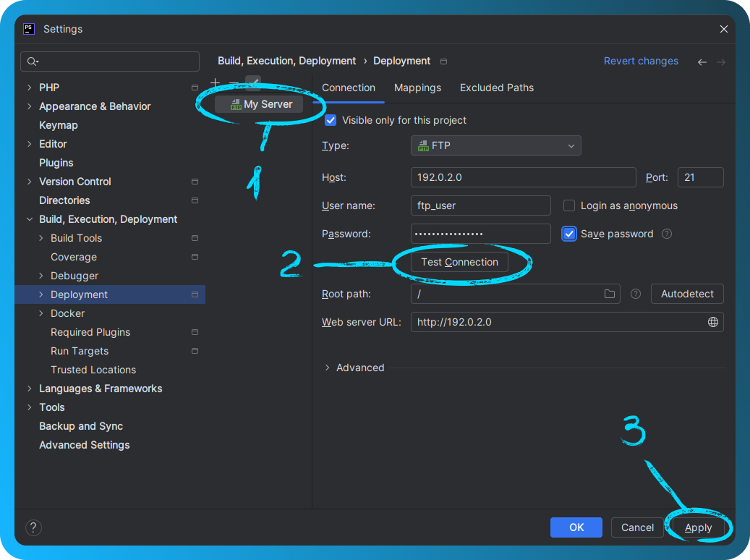
Task: Select the edit pencil icon above My Server
Action: click(x=252, y=83)
